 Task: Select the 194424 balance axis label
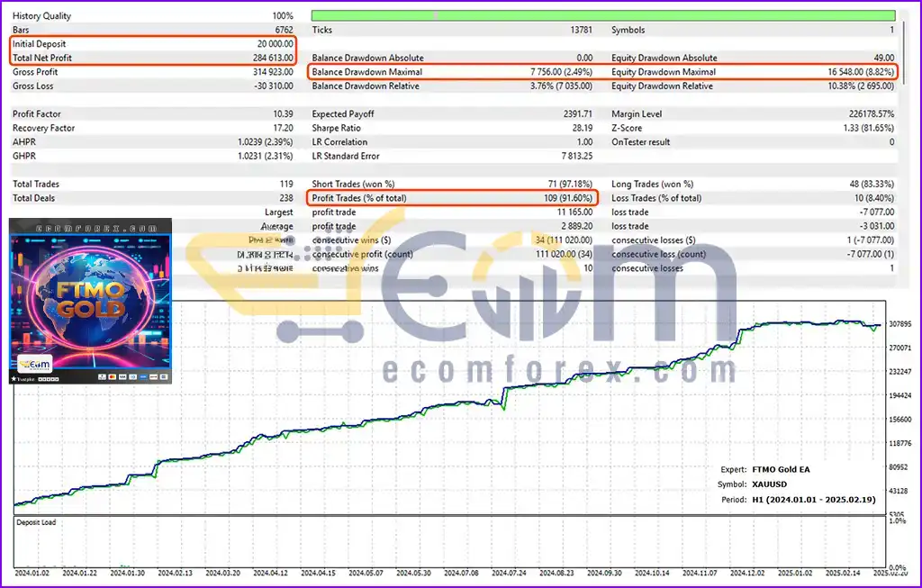click(x=900, y=395)
